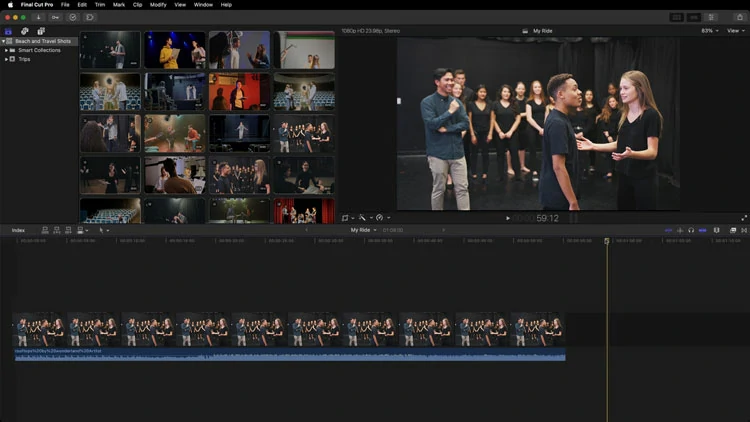This screenshot has height=422, width=750.
Task: Open the Photos and Audio sidebar
Action: pos(25,31)
